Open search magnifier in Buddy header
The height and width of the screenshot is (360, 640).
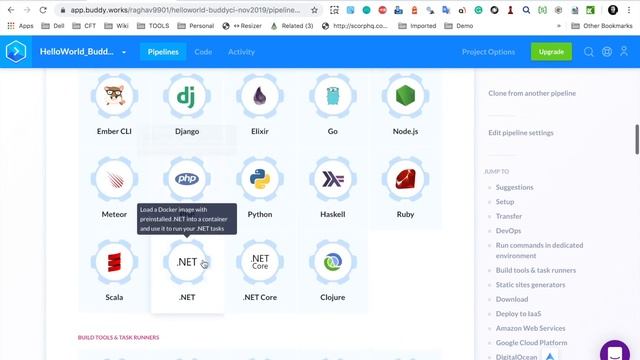(x=588, y=52)
